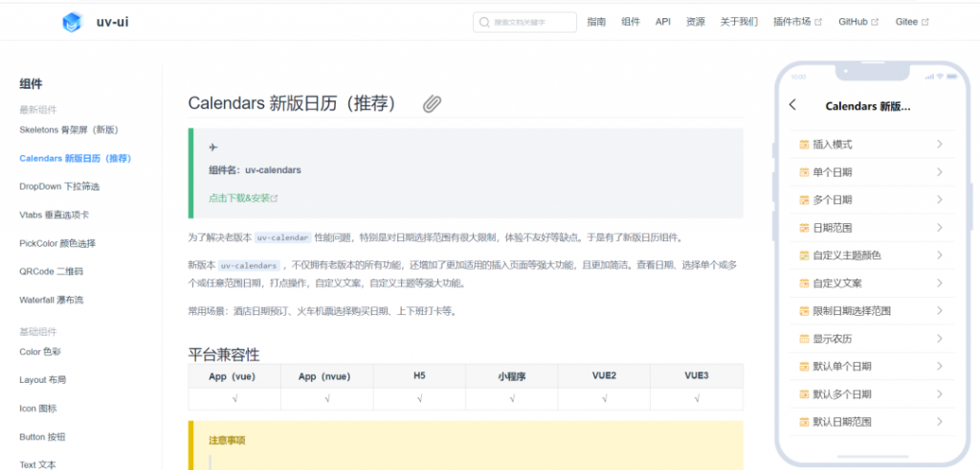The width and height of the screenshot is (980, 470).
Task: Click the calendar icon beside 限制日期选择范围
Action: coord(804,311)
